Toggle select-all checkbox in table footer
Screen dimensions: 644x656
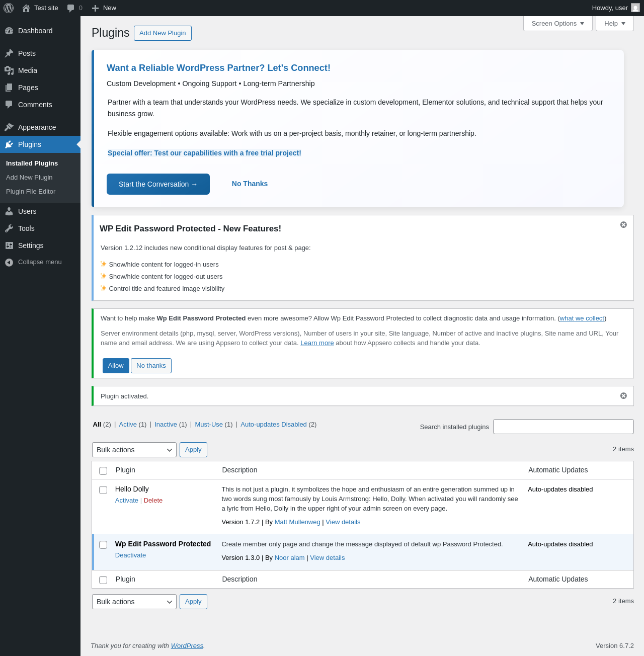pyautogui.click(x=103, y=580)
